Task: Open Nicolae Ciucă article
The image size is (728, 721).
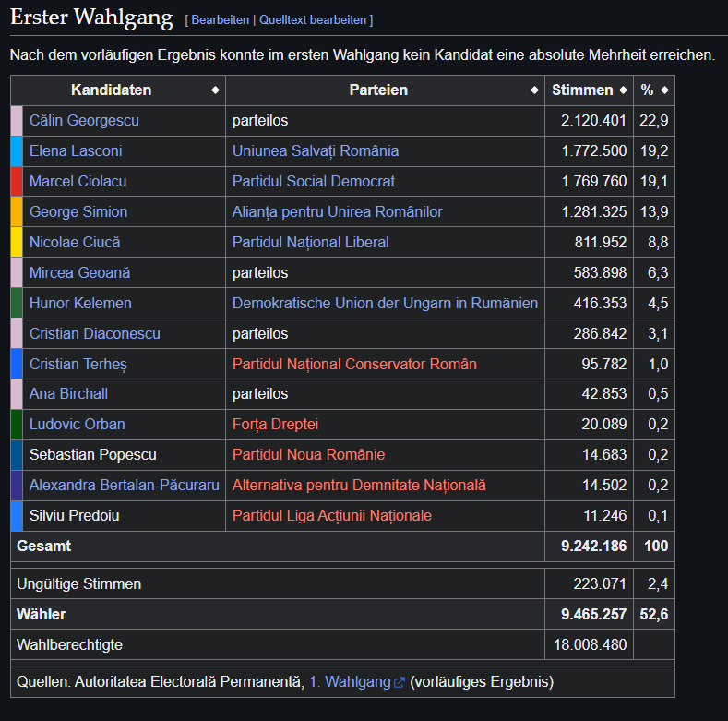Action: tap(75, 242)
